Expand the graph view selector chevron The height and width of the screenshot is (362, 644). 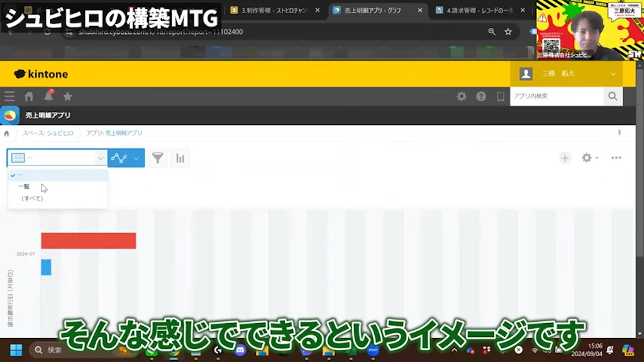(x=135, y=158)
